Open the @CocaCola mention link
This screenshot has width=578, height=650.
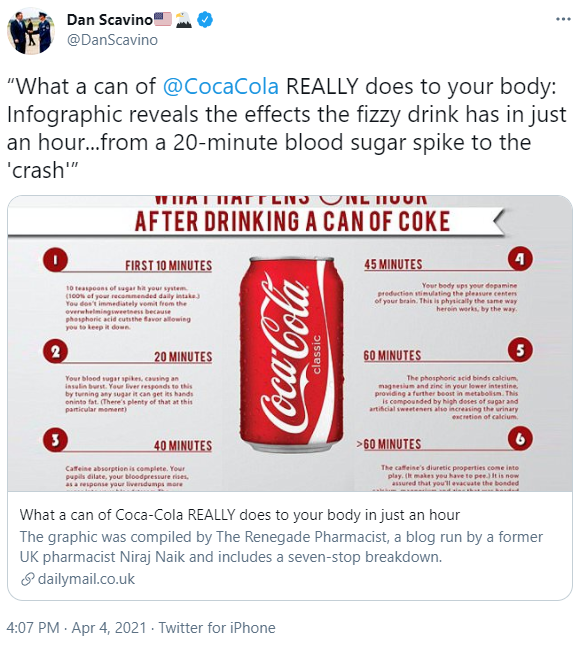221,87
